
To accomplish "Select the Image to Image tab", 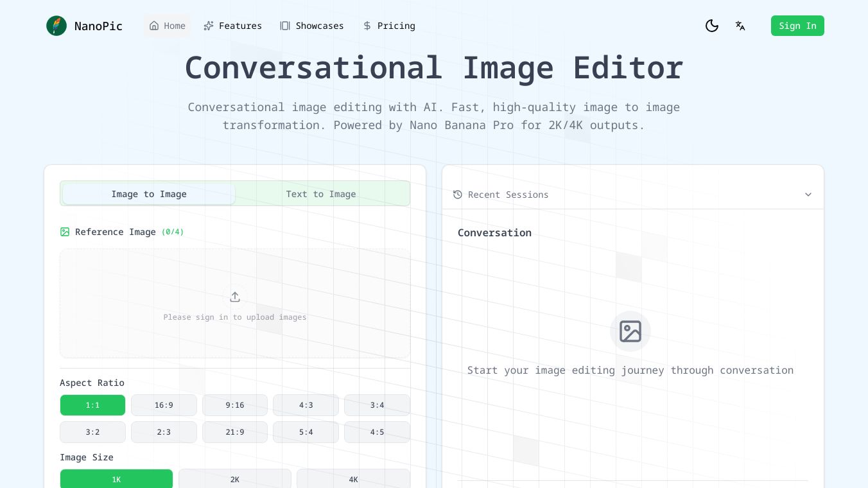I will click(x=149, y=194).
